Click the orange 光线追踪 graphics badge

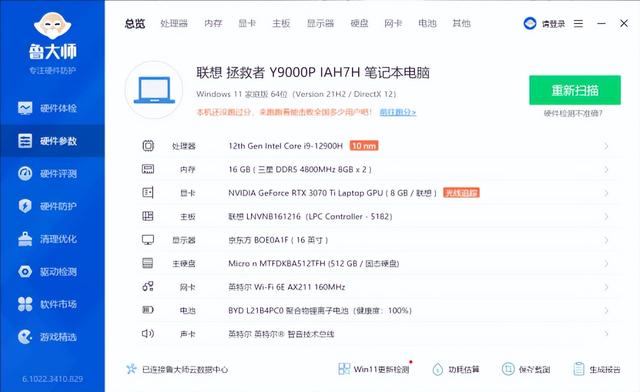coord(461,193)
